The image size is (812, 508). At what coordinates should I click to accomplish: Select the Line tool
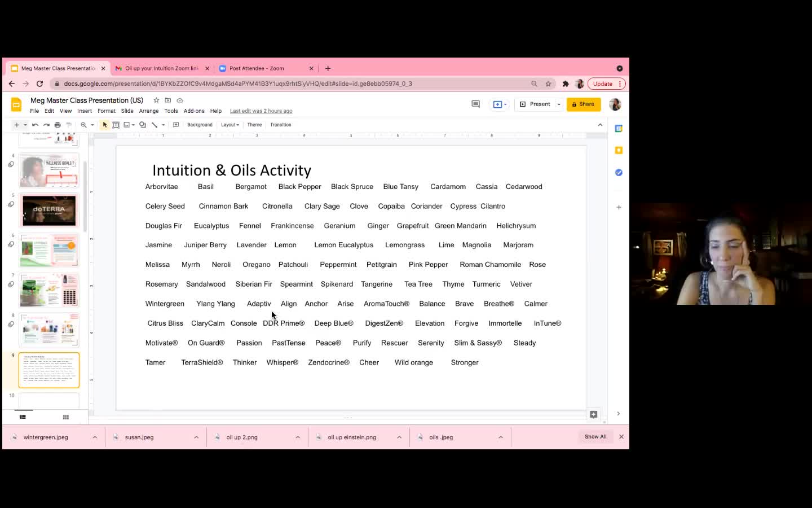click(154, 125)
